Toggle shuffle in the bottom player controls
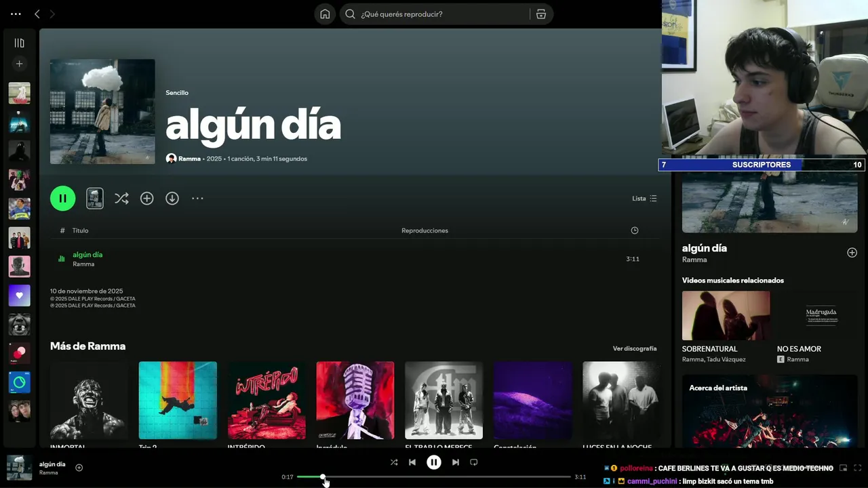This screenshot has height=488, width=868. tap(394, 462)
